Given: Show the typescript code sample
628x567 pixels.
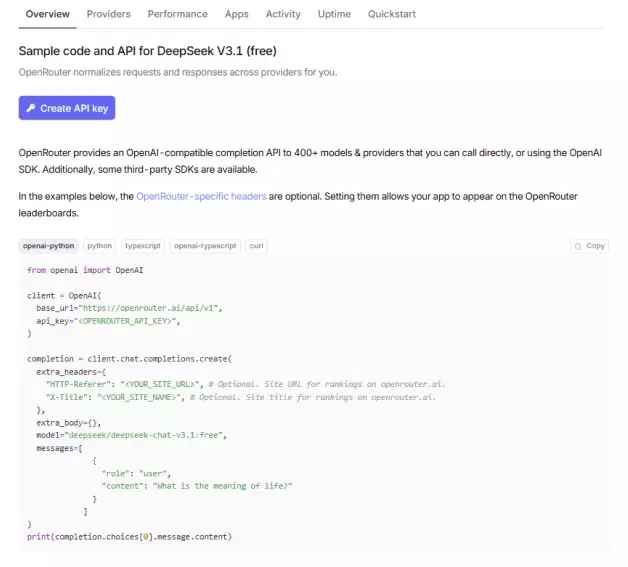Looking at the screenshot, I should [x=143, y=246].
